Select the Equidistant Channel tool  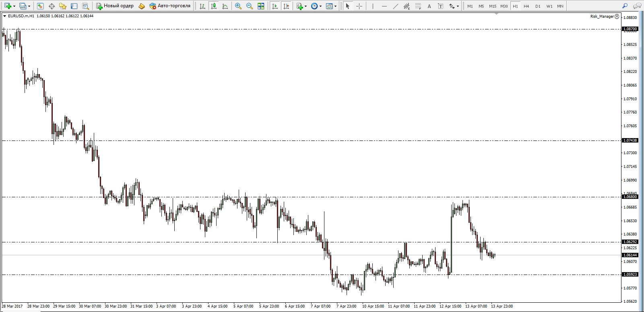coord(407,6)
